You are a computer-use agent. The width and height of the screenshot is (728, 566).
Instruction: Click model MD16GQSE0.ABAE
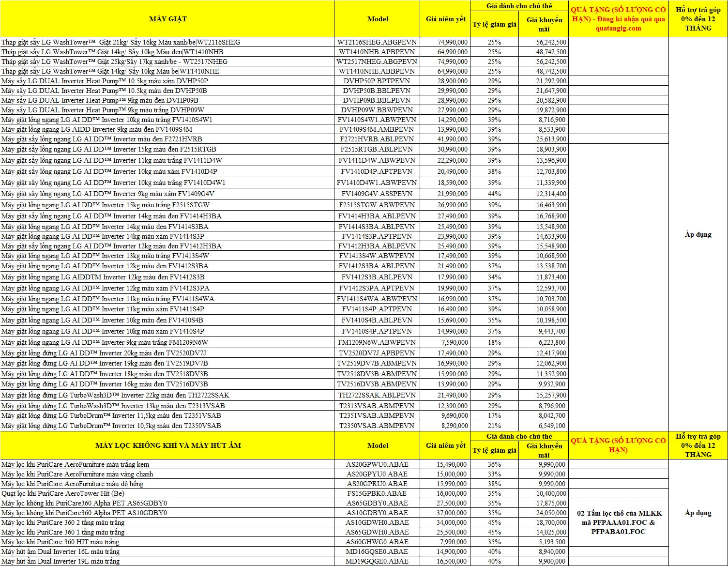378,551
